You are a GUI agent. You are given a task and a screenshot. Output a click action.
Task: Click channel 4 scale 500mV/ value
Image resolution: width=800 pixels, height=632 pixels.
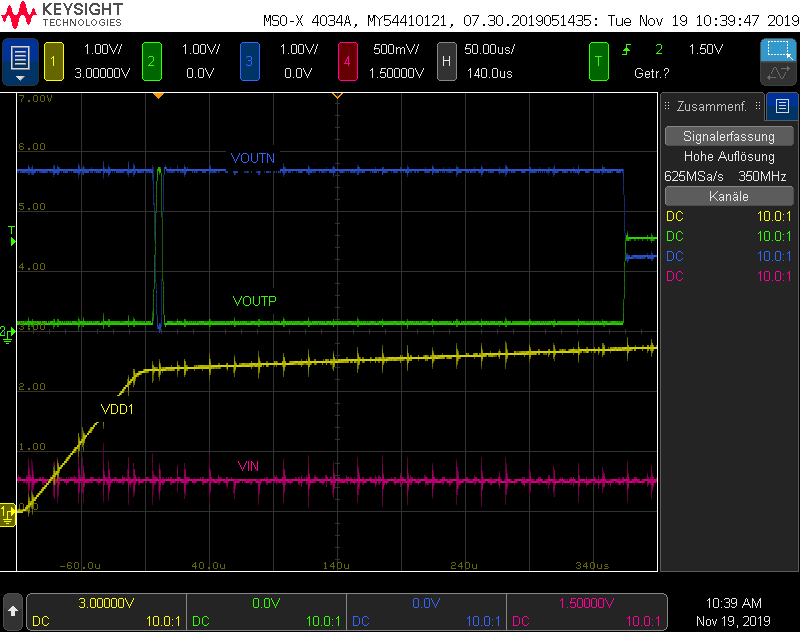pos(396,49)
